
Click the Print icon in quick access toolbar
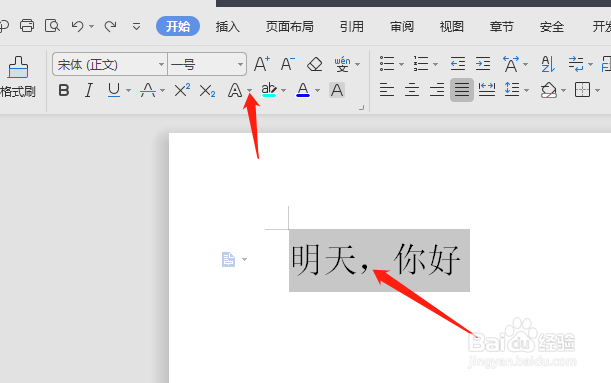(x=27, y=26)
